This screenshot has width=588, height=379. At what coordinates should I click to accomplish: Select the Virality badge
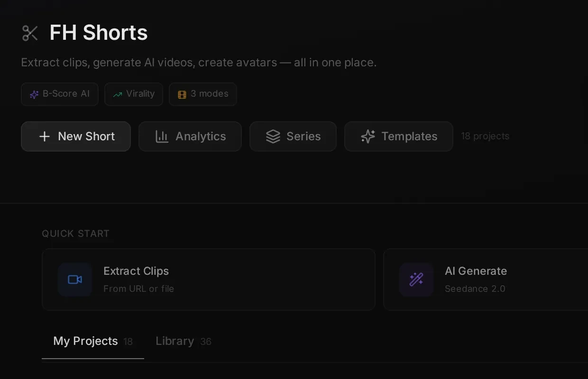(x=134, y=94)
